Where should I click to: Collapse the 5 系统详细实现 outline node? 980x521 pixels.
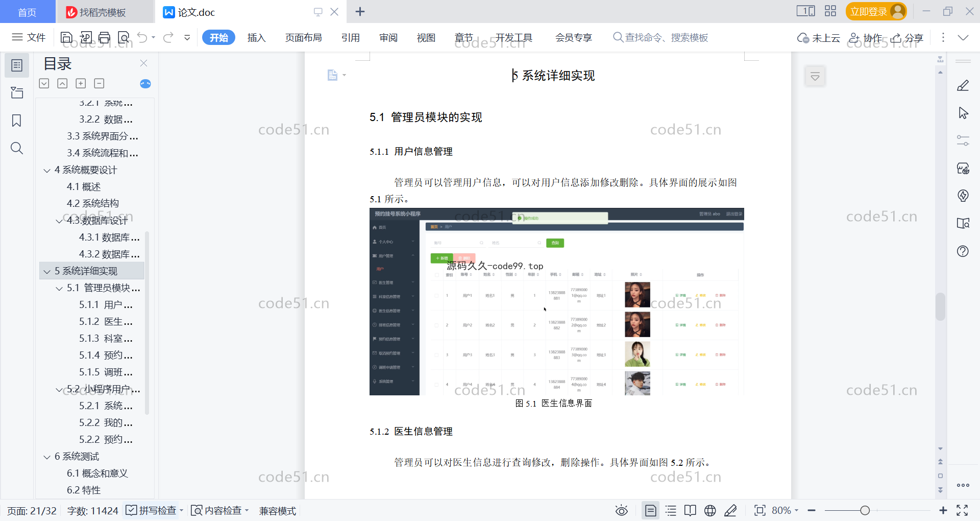[x=47, y=271]
